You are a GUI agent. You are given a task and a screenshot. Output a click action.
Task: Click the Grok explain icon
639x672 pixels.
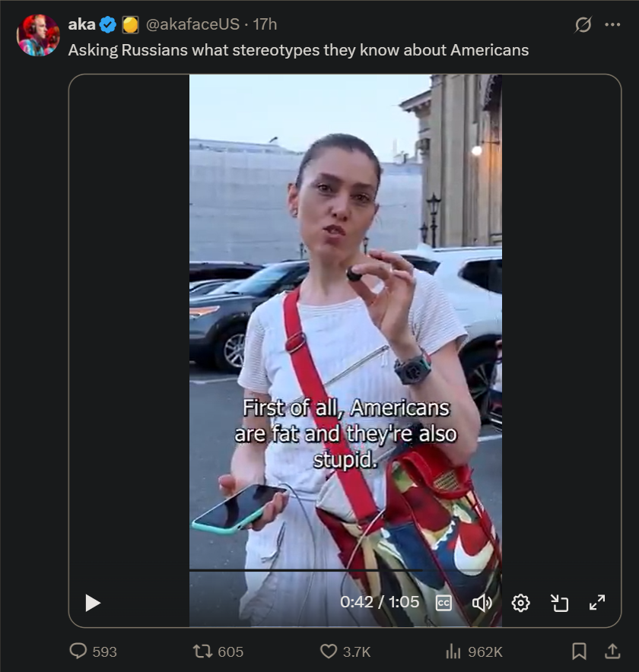coord(583,24)
